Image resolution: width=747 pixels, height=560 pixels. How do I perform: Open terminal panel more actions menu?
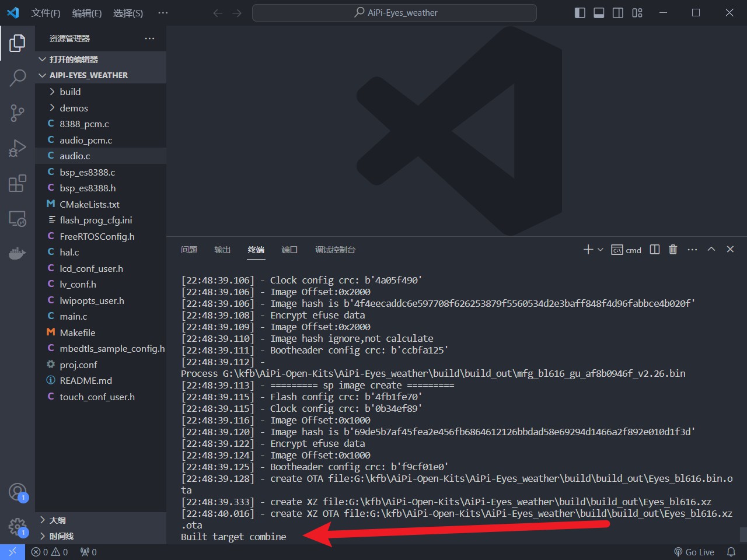[x=692, y=250]
